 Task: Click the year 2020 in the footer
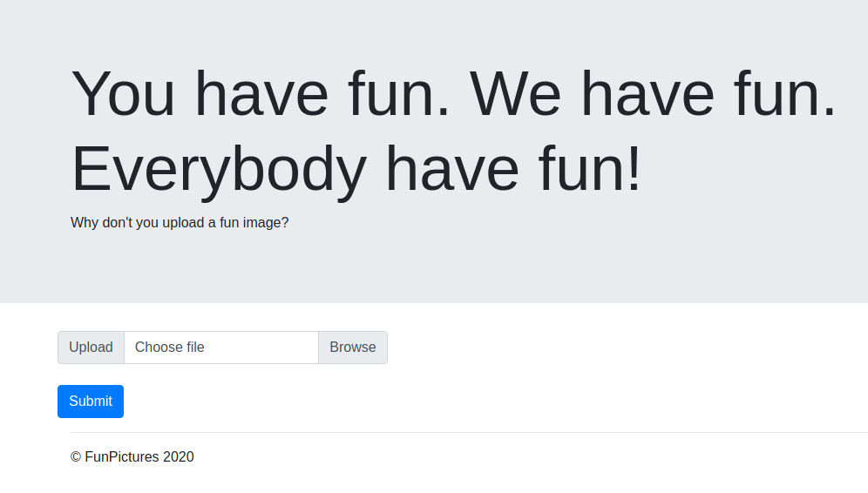click(179, 457)
